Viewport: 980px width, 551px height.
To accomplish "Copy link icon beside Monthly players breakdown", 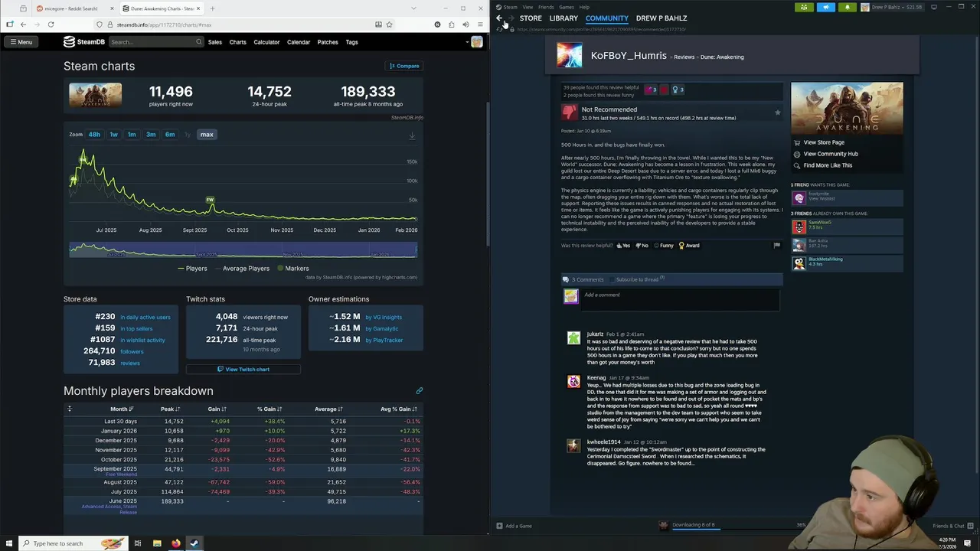I will click(x=419, y=391).
